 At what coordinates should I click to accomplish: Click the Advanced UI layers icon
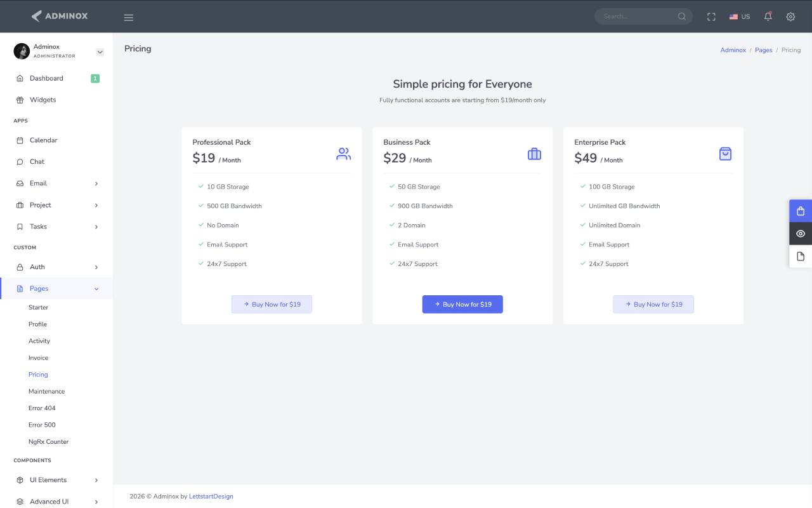pos(20,502)
